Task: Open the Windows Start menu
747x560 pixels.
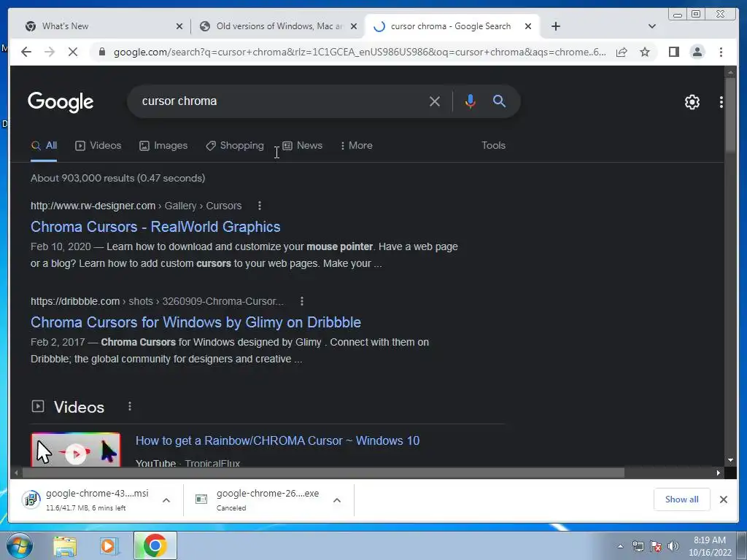Action: pos(19,545)
